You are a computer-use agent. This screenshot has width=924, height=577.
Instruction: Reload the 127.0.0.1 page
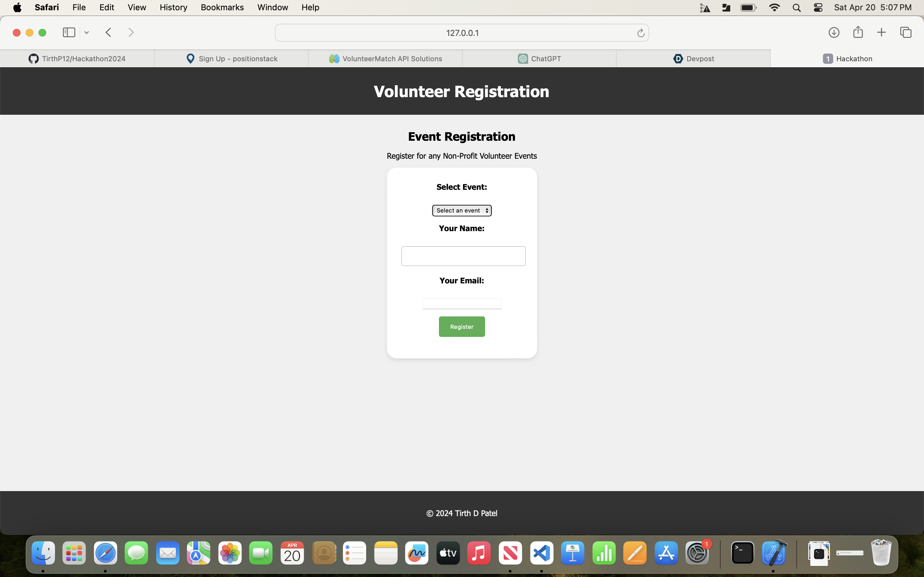pos(640,33)
